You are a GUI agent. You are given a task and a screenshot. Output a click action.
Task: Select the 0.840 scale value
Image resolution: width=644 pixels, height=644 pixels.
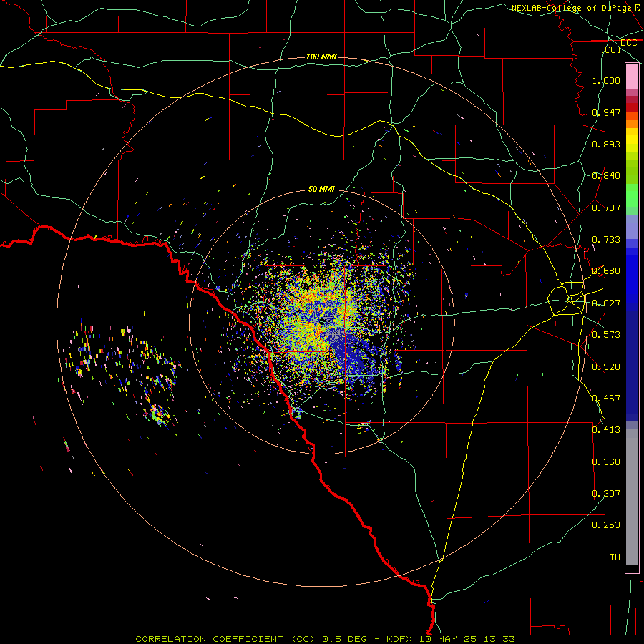click(606, 176)
